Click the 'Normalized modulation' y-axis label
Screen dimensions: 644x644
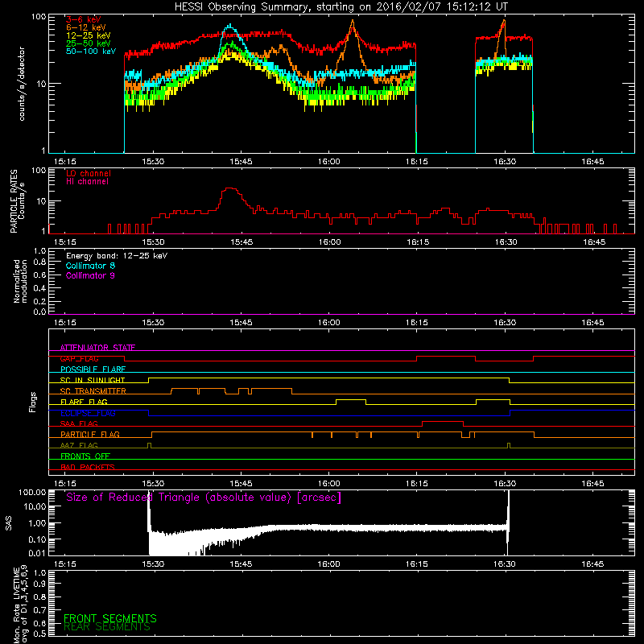pyautogui.click(x=20, y=281)
